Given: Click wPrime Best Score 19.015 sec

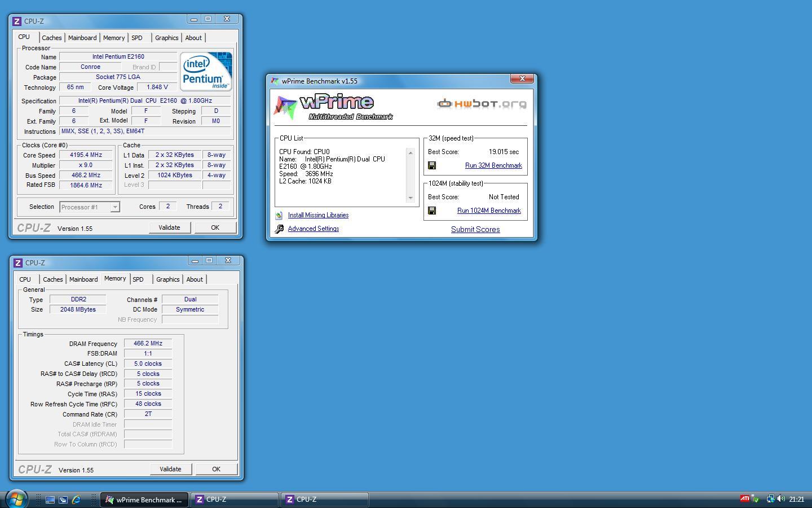Looking at the screenshot, I should coord(504,152).
